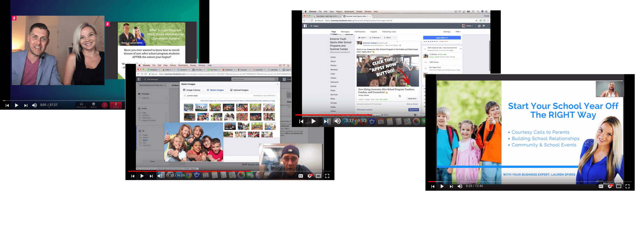Toggle captions on the 0:25 / 12:46 video

tap(601, 186)
